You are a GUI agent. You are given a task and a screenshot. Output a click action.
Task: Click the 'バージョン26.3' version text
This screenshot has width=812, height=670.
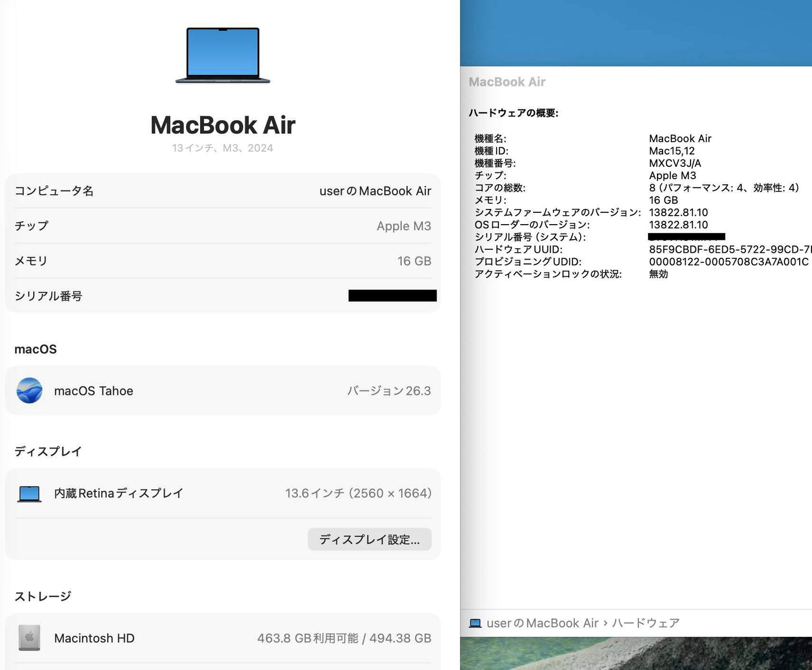point(389,391)
